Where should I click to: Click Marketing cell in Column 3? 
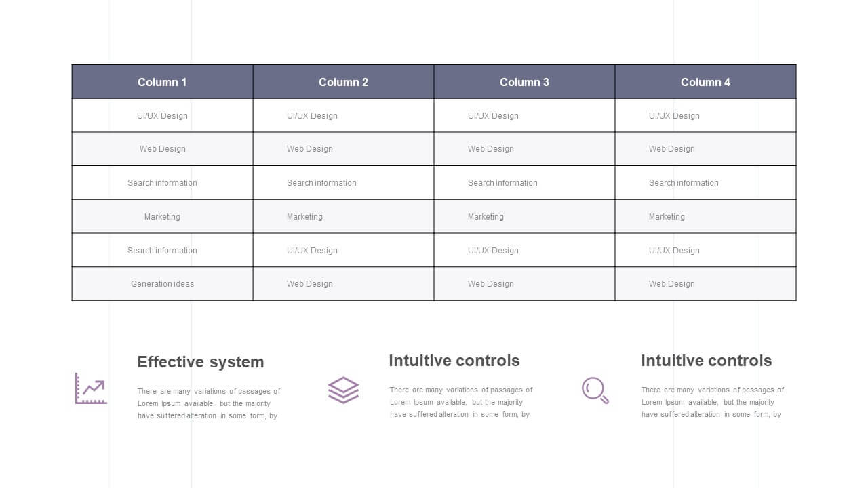(x=524, y=217)
